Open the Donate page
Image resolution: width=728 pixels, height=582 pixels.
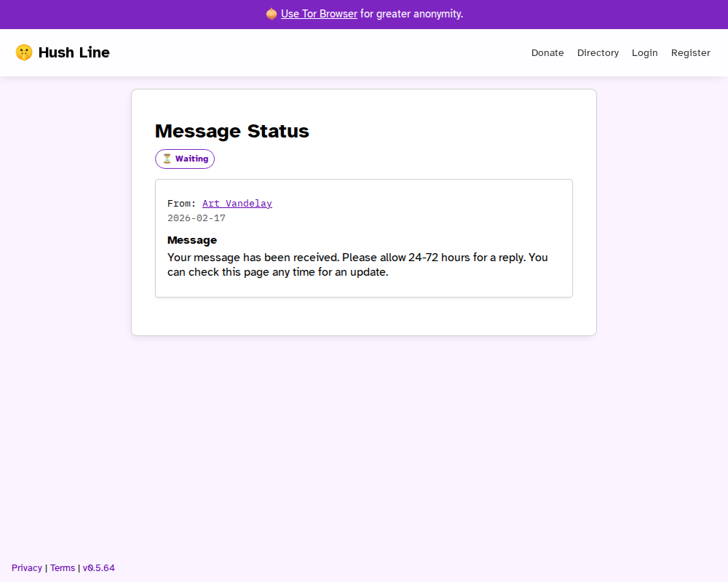(x=547, y=53)
